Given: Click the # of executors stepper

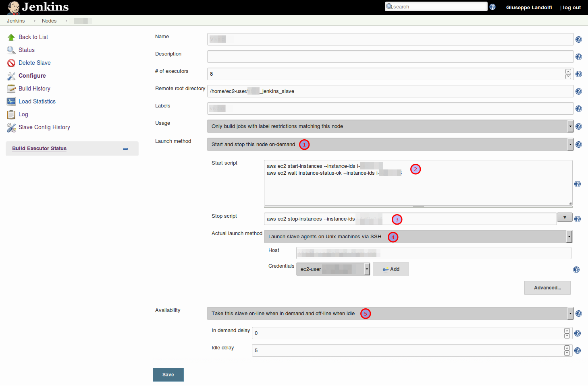Looking at the screenshot, I should (x=568, y=74).
